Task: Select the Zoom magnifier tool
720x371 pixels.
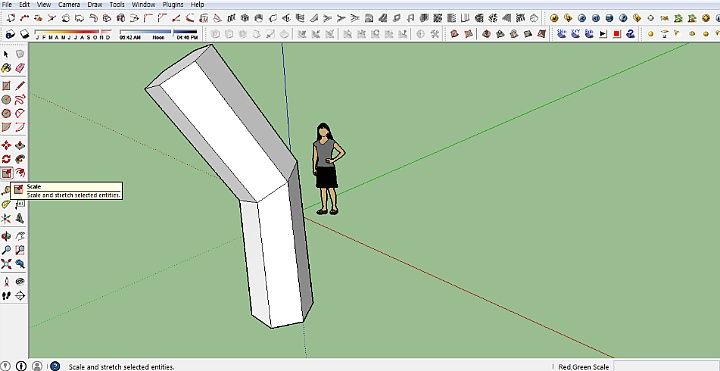Action: tap(6, 250)
